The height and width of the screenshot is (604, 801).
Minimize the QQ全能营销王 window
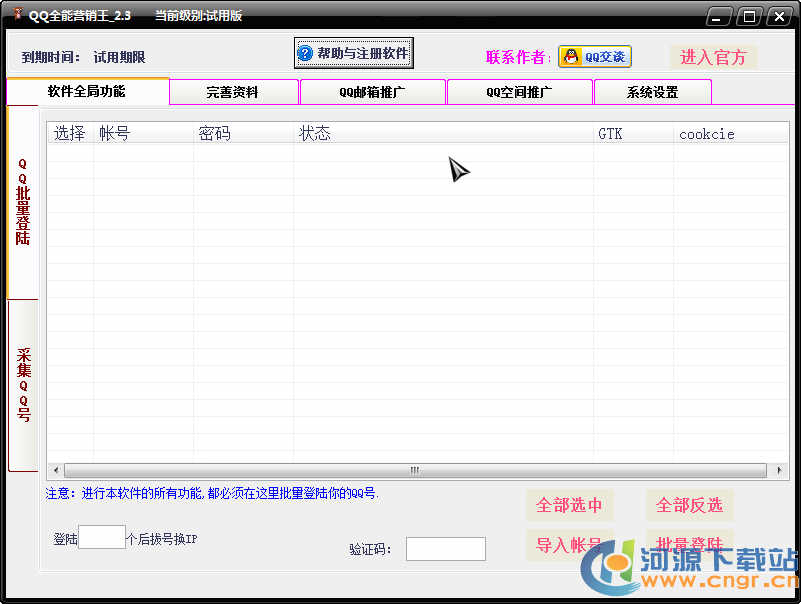coord(719,16)
